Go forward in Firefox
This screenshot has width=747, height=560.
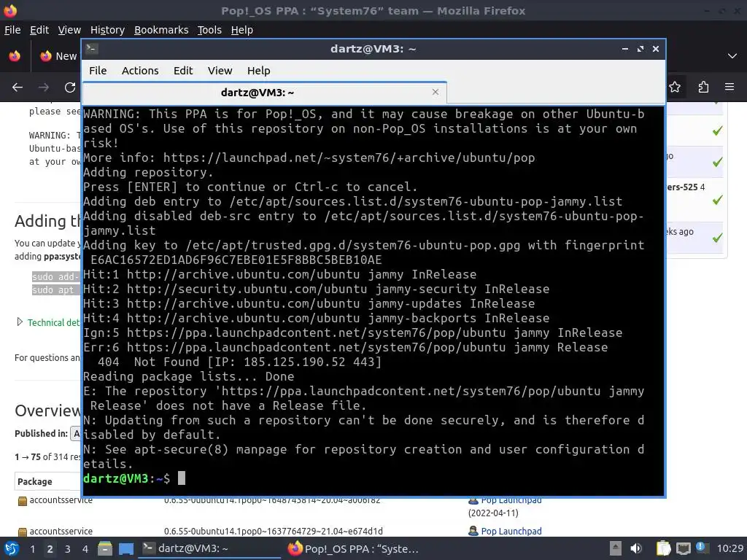[x=44, y=87]
